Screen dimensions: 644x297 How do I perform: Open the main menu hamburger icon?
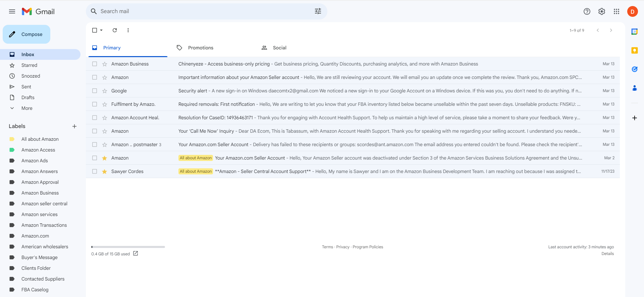(12, 11)
